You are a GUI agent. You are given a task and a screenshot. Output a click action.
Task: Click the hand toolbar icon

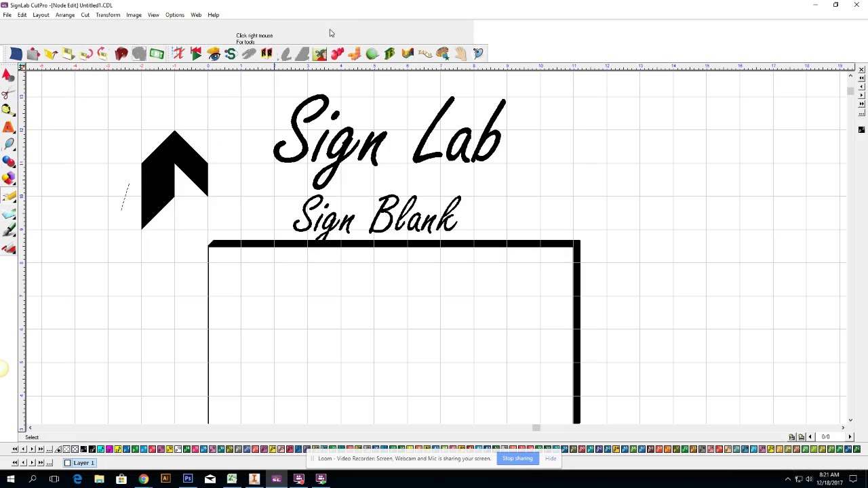pyautogui.click(x=460, y=54)
